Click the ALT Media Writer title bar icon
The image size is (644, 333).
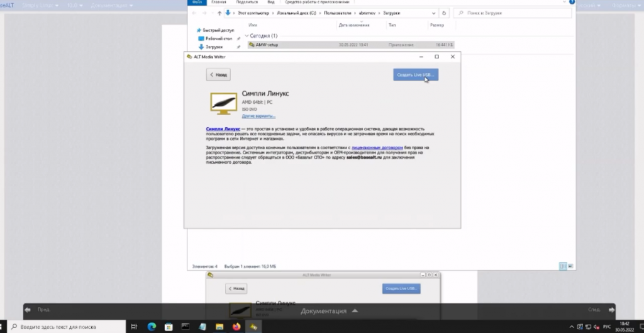pos(189,57)
